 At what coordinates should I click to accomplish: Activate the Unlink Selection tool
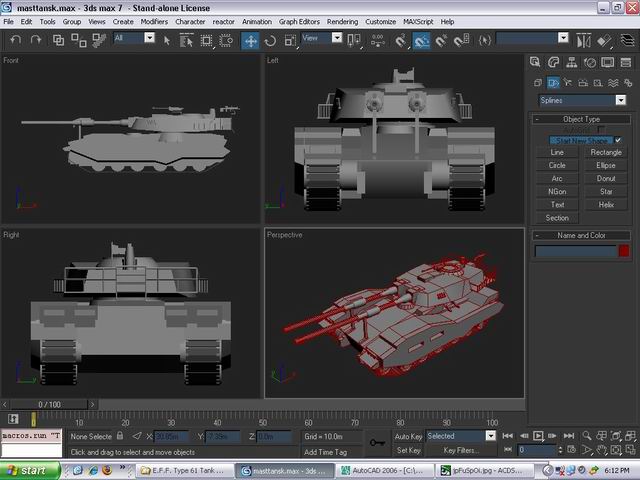(79, 40)
